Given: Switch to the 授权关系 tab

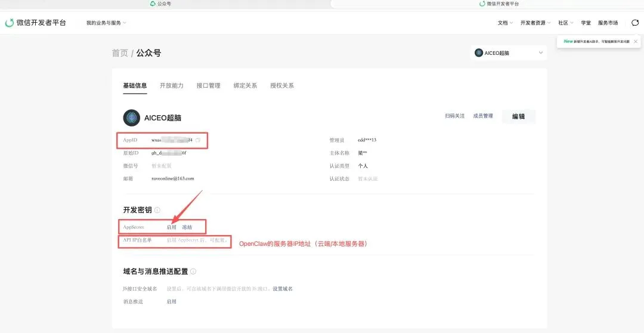Looking at the screenshot, I should [x=281, y=85].
